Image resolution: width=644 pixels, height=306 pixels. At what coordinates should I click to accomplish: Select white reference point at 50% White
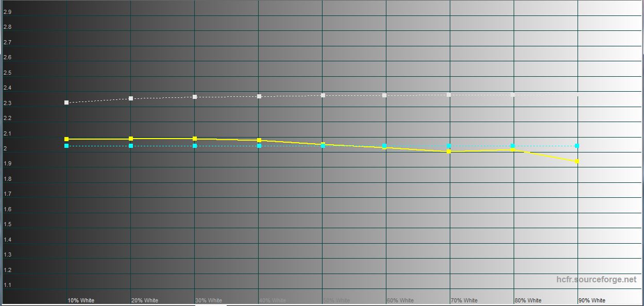pyautogui.click(x=323, y=95)
